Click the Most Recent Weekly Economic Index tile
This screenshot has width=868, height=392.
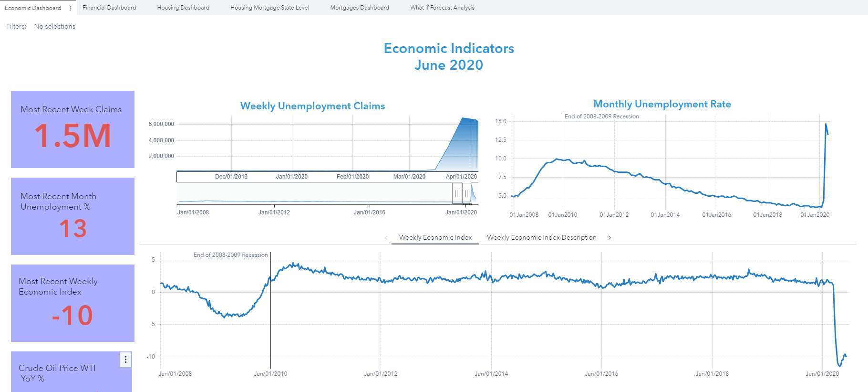(72, 303)
